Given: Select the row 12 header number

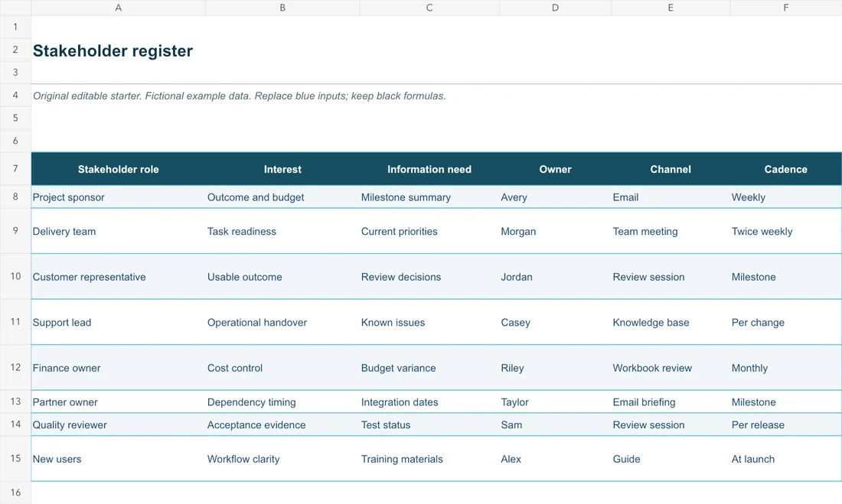Looking at the screenshot, I should [x=15, y=368].
